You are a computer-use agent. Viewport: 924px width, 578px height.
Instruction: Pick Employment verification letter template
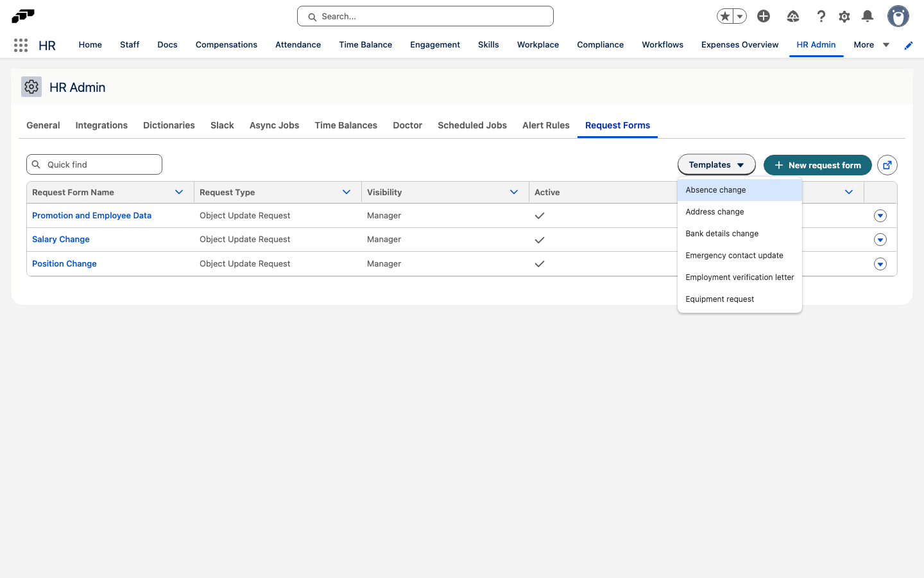pyautogui.click(x=740, y=277)
